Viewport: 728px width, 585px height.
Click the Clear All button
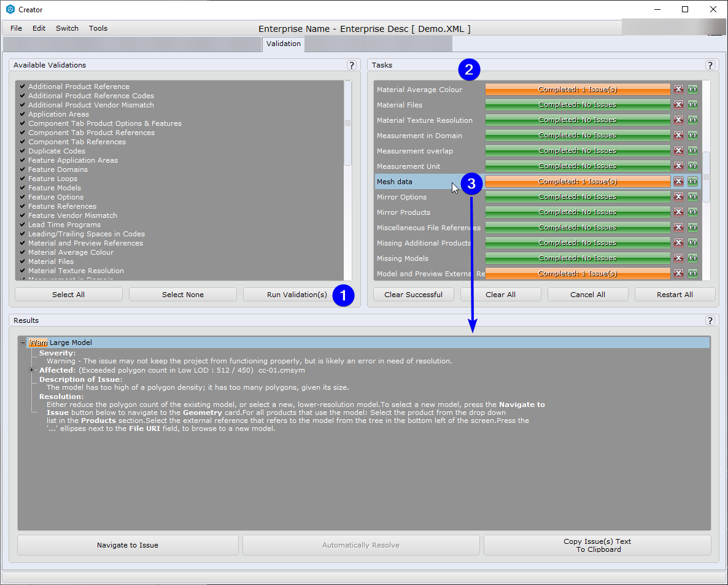[500, 295]
